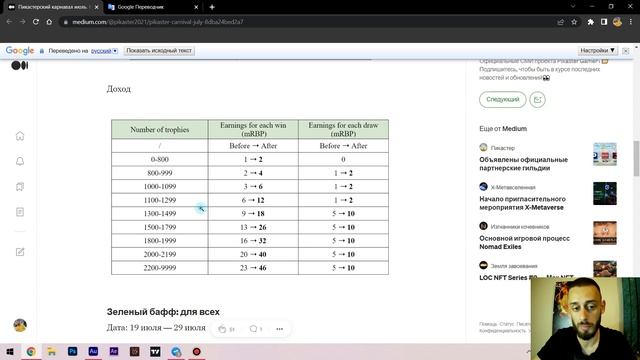Open the stories icon in sidebar

tap(20, 212)
